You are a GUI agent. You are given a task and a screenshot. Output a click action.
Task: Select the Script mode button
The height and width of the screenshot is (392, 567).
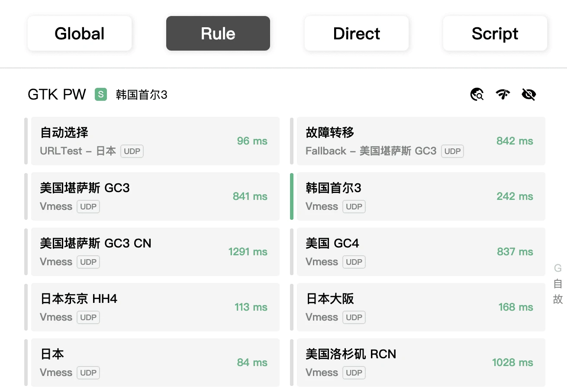coord(495,33)
